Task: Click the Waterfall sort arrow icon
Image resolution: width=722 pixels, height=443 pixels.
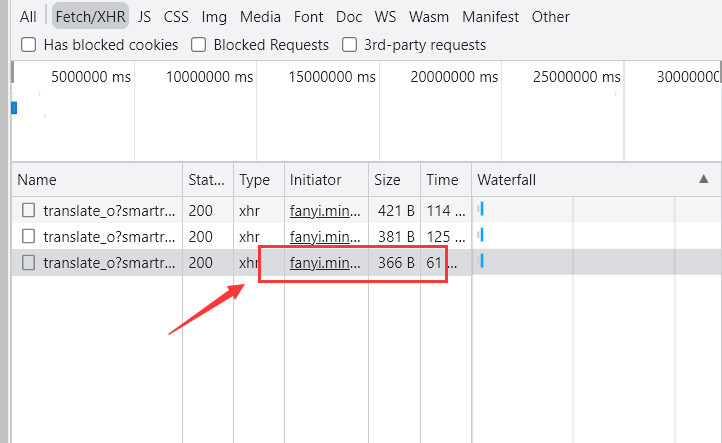Action: (703, 179)
